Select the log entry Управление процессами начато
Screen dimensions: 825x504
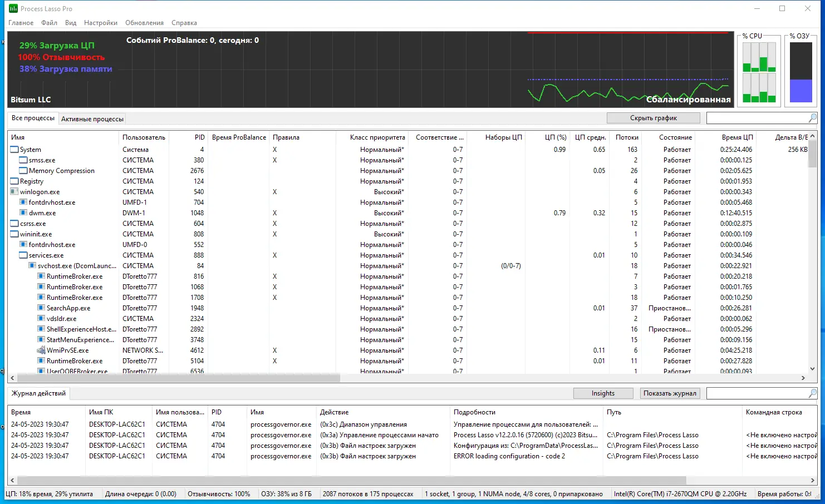412,435
